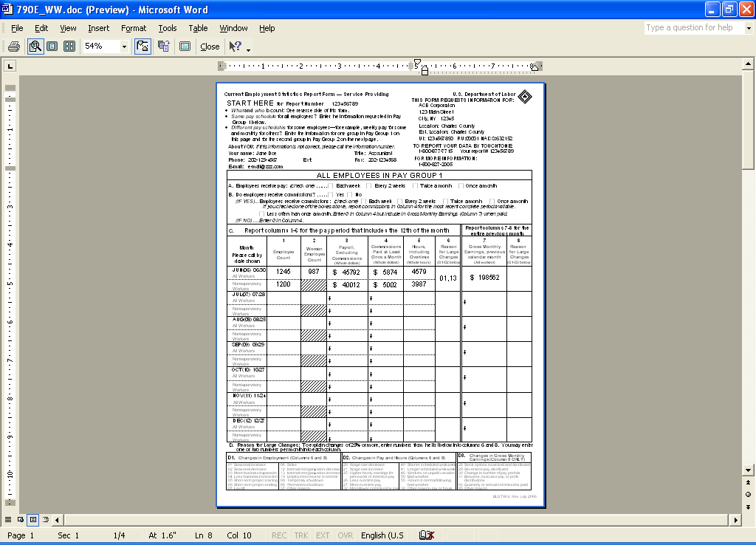
Task: Activate the What's This help pointer
Action: (x=236, y=47)
